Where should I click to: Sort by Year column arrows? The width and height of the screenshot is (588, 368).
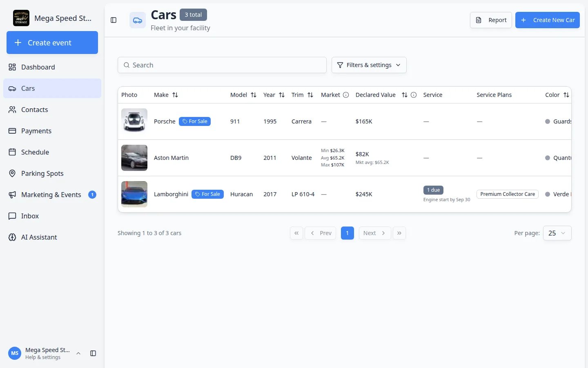point(282,95)
